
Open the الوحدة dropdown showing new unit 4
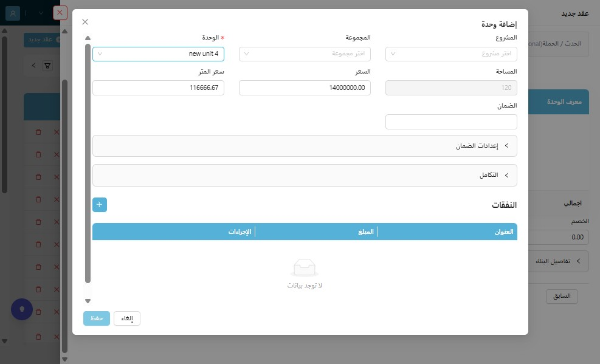(158, 54)
